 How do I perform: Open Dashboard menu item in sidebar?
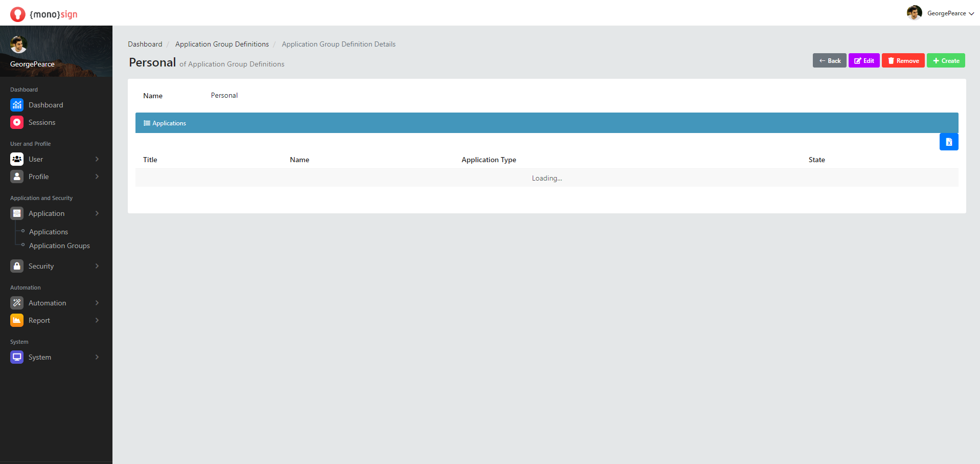[46, 105]
